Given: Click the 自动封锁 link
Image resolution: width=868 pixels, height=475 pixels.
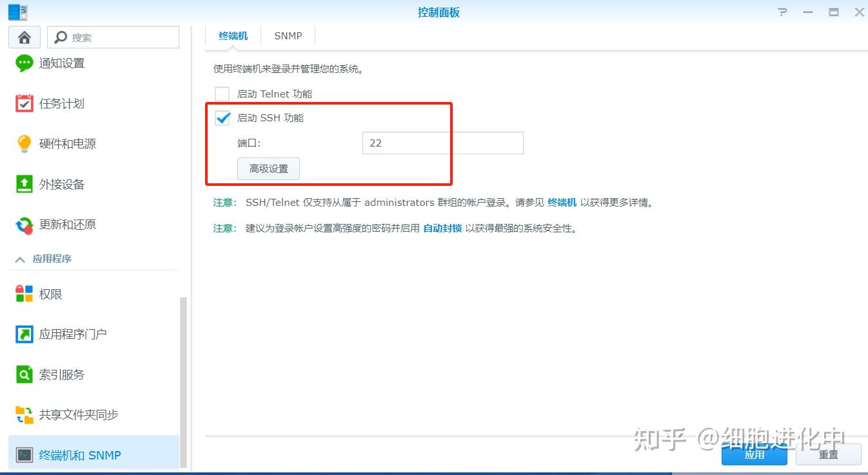Looking at the screenshot, I should [442, 228].
